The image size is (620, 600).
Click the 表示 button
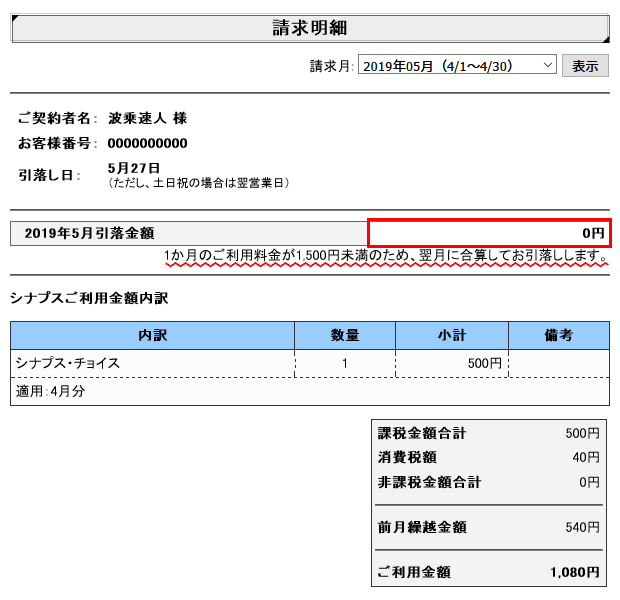(585, 66)
